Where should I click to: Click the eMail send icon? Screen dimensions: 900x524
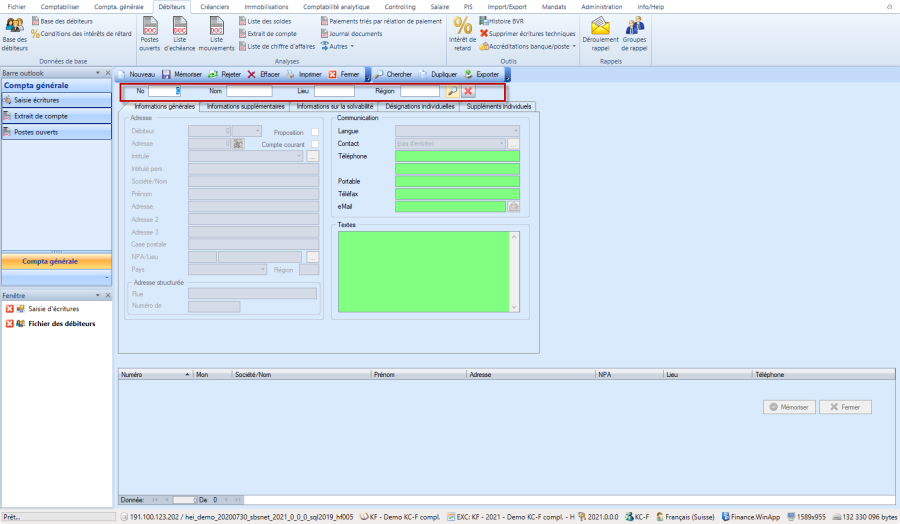tap(514, 207)
